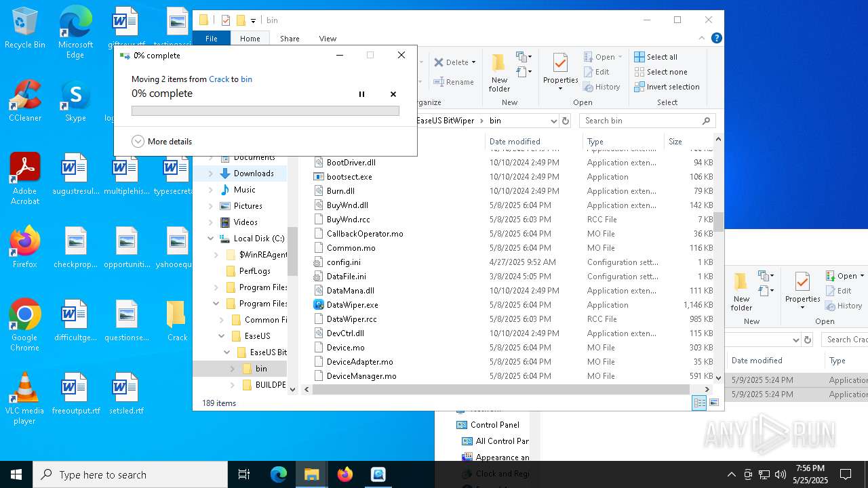Viewport: 868px width, 488px height.
Task: Select DeviceManager.mo in file list
Action: (361, 376)
